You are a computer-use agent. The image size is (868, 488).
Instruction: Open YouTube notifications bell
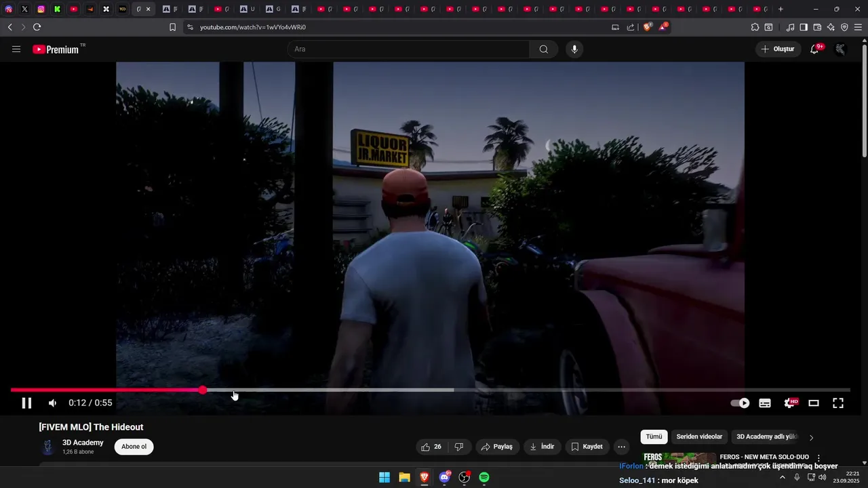[x=814, y=49]
